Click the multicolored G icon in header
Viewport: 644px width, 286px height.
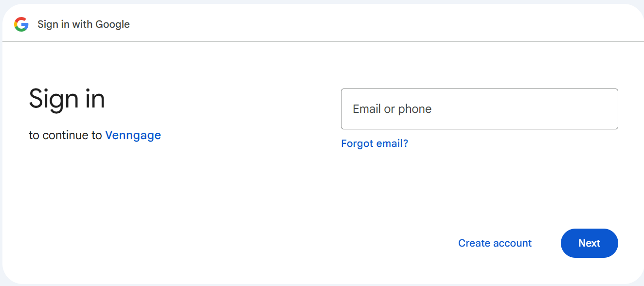[21, 24]
